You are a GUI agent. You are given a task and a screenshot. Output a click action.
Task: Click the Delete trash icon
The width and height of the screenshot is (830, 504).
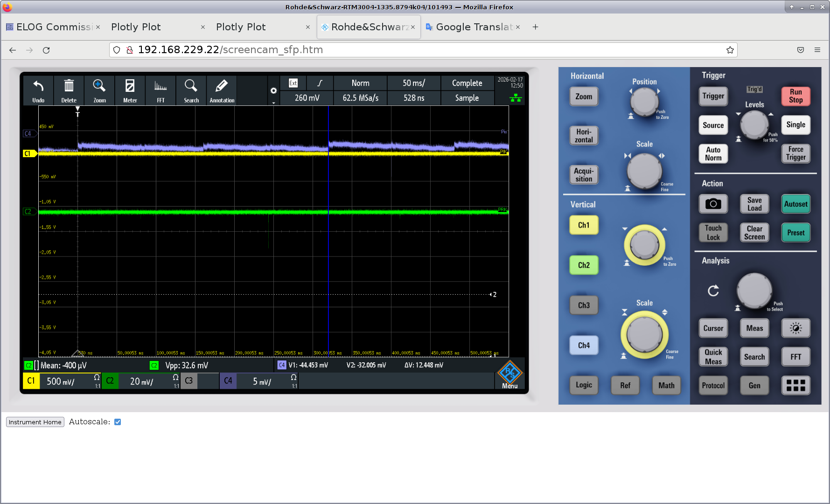(x=69, y=90)
